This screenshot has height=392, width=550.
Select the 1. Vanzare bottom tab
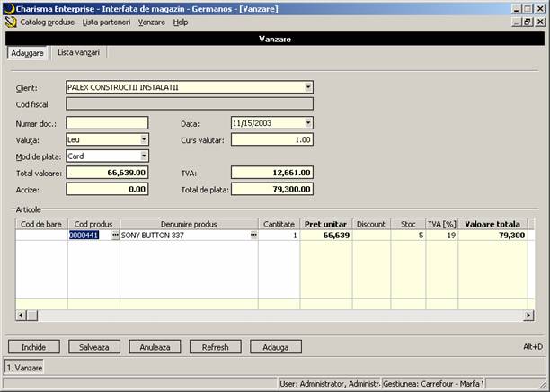click(x=24, y=368)
